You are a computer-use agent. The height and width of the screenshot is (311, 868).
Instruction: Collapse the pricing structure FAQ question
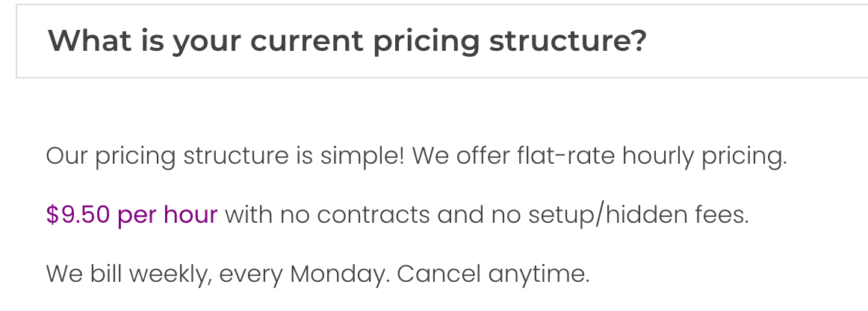(347, 41)
